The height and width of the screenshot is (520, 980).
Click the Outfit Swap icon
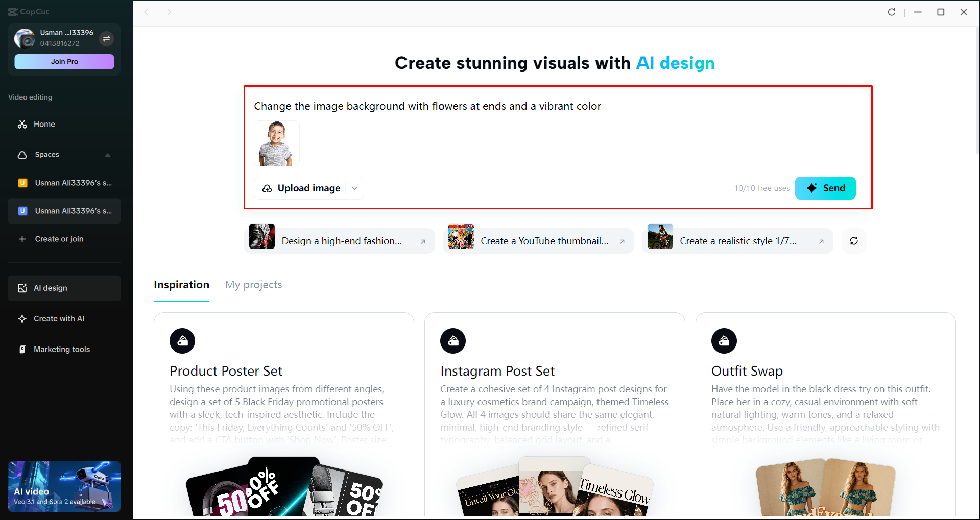(724, 341)
